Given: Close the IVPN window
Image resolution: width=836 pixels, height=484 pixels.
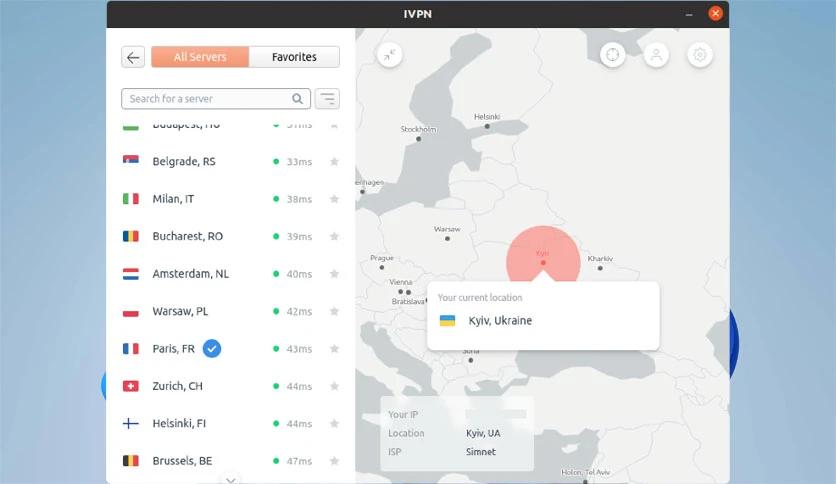Looking at the screenshot, I should tap(716, 13).
